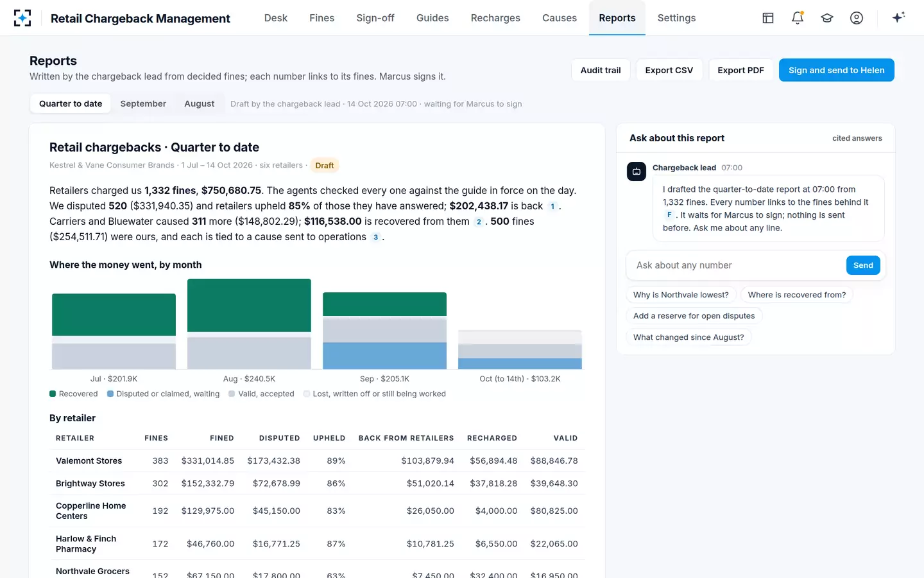Click the blue Disputed or claimed legend swatch

pyautogui.click(x=110, y=394)
